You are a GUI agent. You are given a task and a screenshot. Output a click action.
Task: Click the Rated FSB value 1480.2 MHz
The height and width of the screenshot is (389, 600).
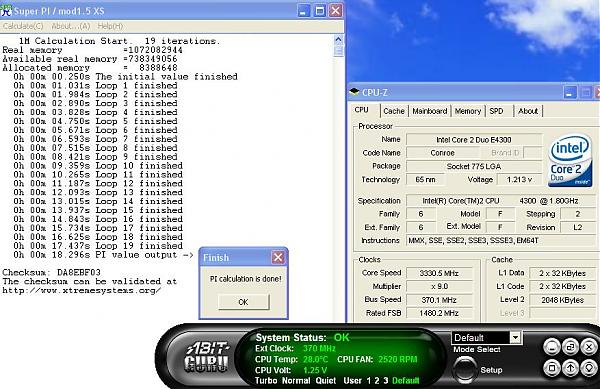[x=439, y=313]
